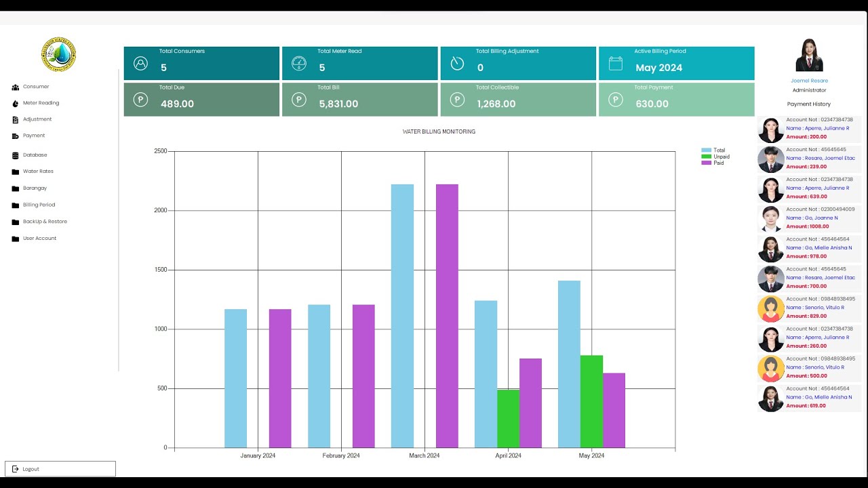This screenshot has height=488, width=868.
Task: Click the peso icon on Total Due card
Action: [x=140, y=100]
